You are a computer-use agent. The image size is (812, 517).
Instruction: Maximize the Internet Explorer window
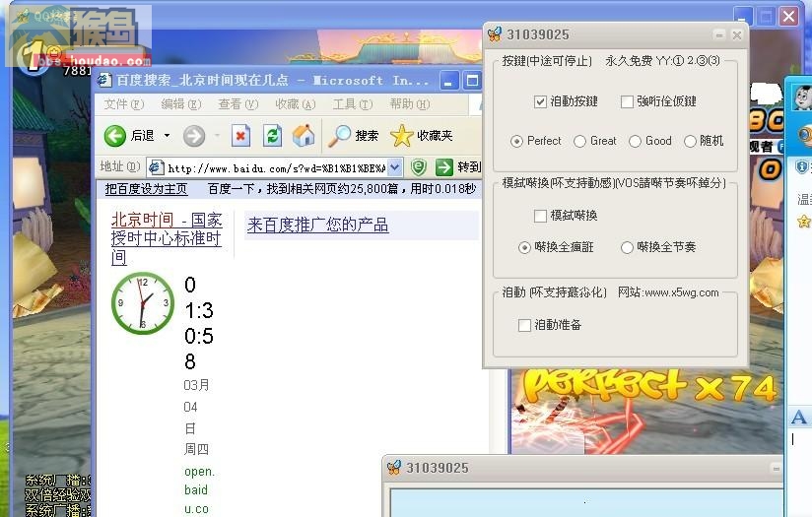pyautogui.click(x=472, y=81)
